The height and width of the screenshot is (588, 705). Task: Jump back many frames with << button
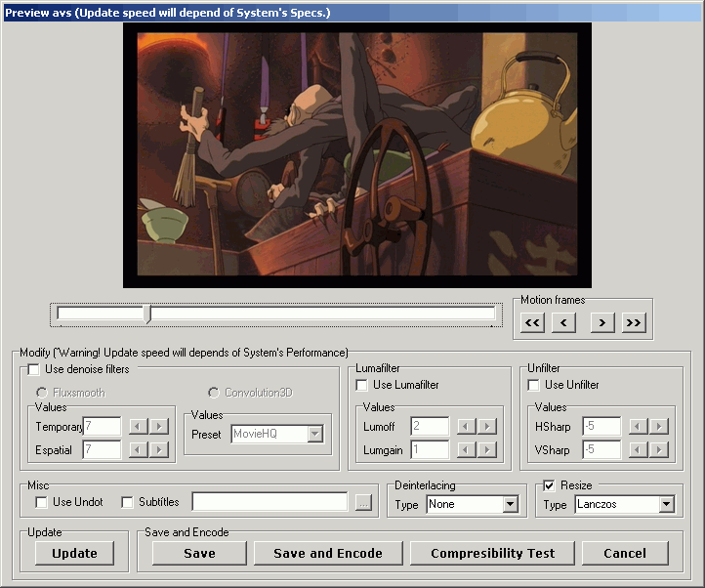pyautogui.click(x=532, y=322)
